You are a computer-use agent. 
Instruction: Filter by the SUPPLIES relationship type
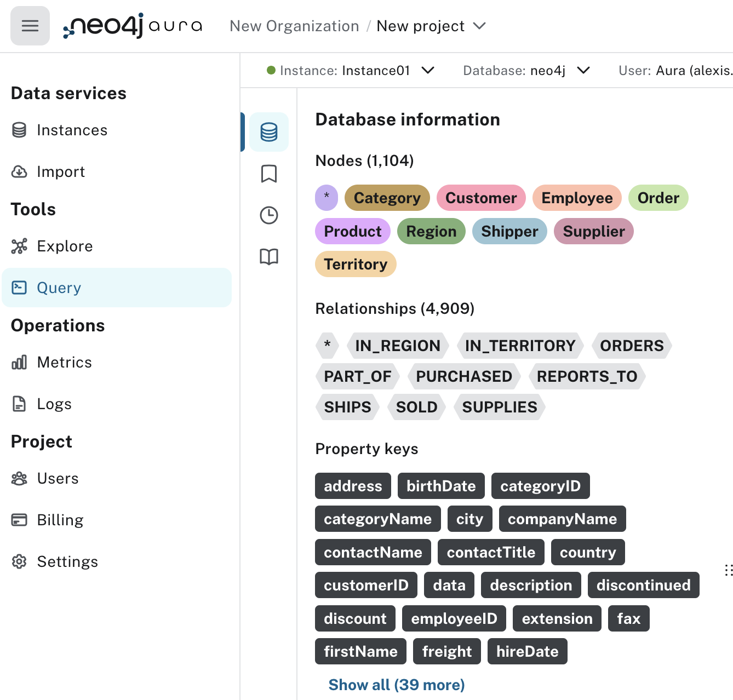pos(499,407)
